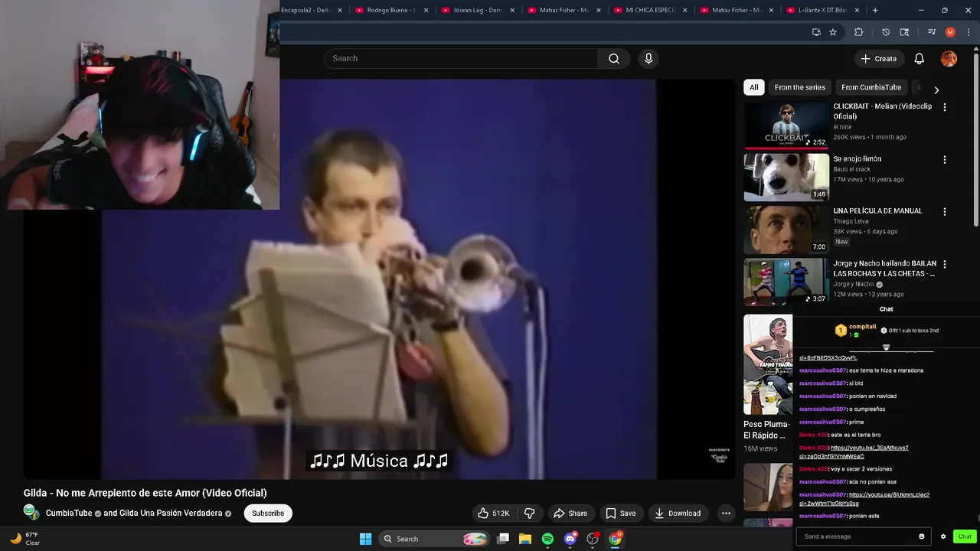980x551 pixels.
Task: Select the All filter chip
Action: pos(753,87)
